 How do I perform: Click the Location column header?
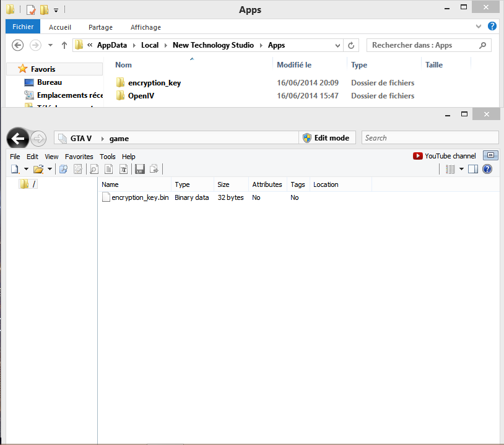326,184
